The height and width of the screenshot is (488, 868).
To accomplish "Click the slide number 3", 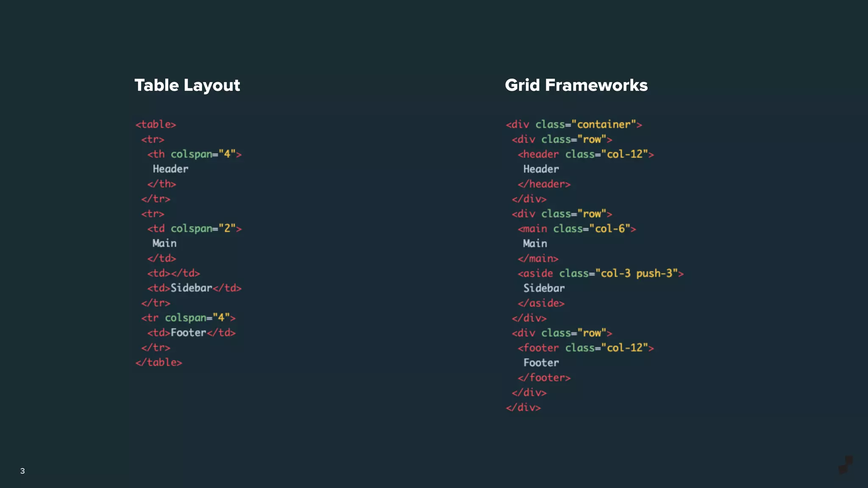I will tap(22, 471).
